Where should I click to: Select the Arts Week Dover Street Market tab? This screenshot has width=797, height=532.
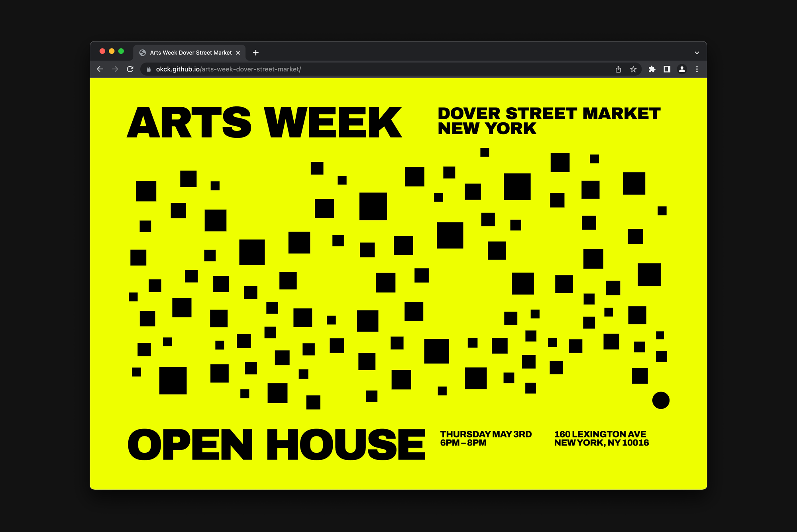(x=189, y=53)
